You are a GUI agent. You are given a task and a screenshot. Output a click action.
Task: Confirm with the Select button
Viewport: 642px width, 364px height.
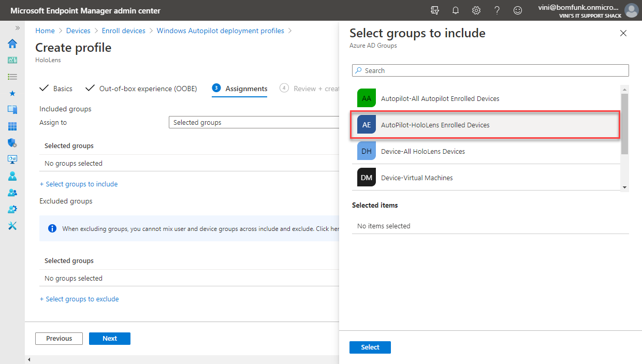[x=370, y=347]
